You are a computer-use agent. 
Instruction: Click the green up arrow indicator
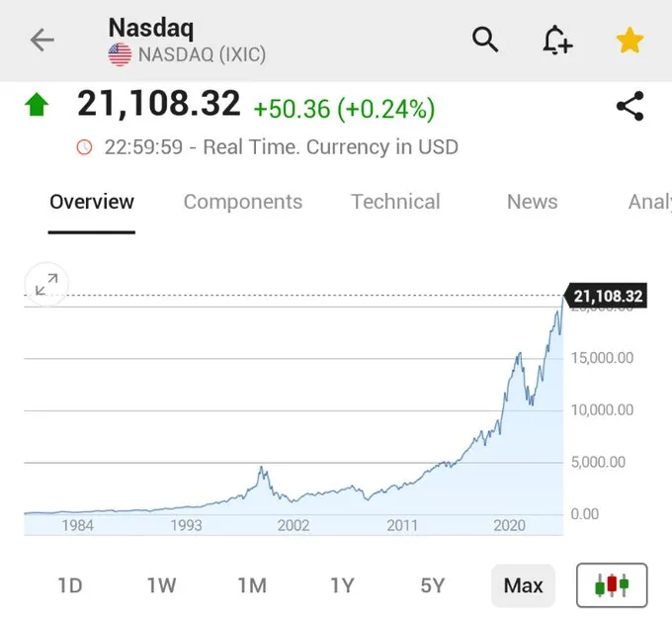[x=37, y=105]
